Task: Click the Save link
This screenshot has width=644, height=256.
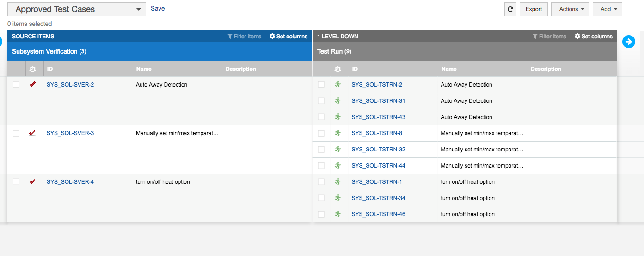Action: point(158,8)
